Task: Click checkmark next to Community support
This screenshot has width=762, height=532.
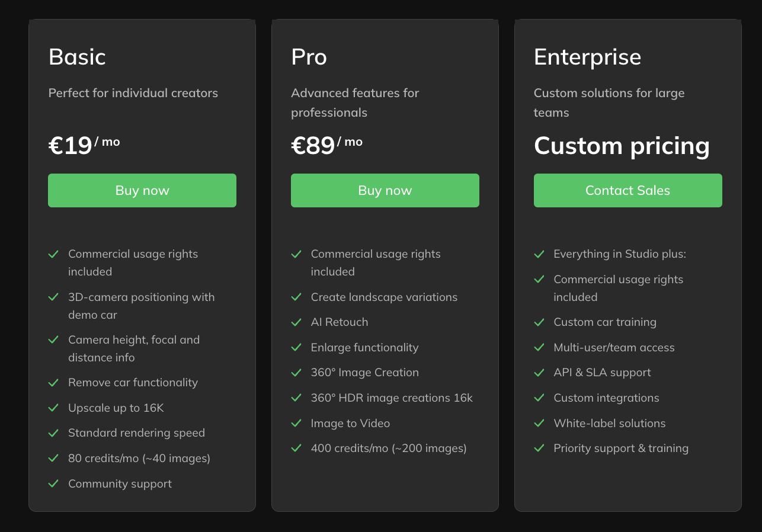Action: [53, 483]
